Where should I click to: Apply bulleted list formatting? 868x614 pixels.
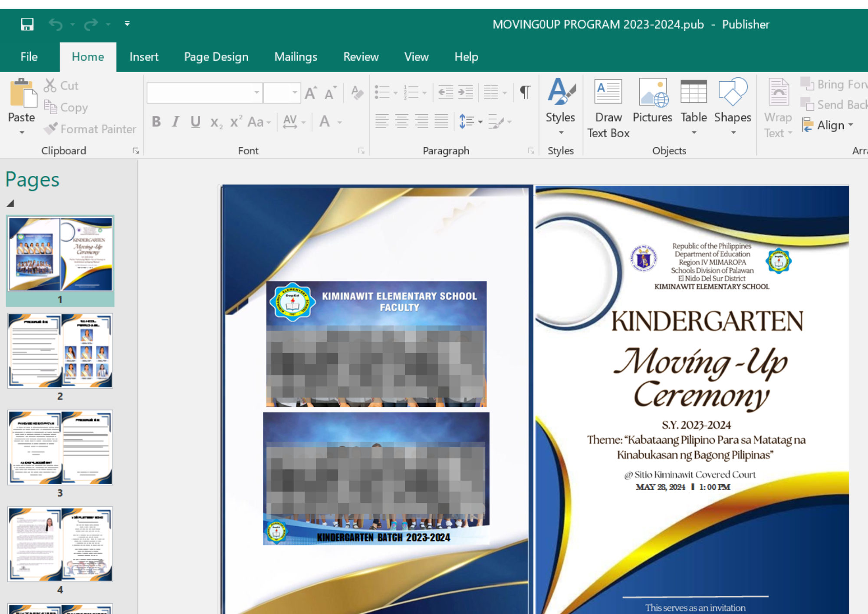pos(382,92)
